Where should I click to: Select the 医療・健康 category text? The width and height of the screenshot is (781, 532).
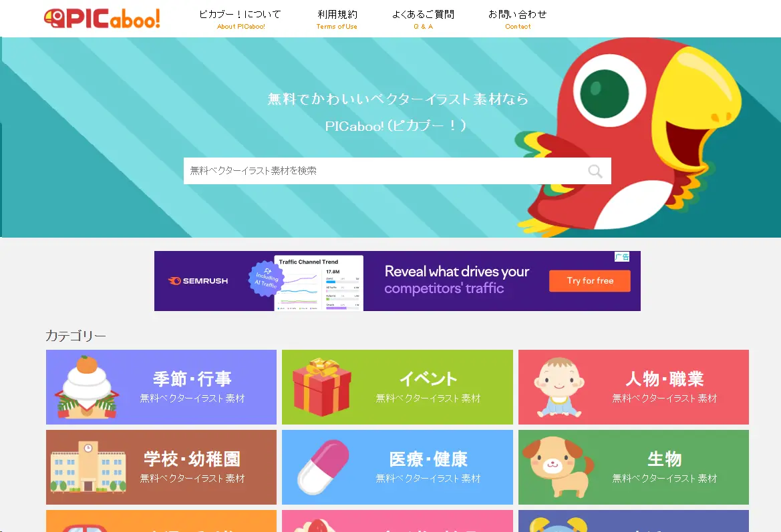pyautogui.click(x=428, y=459)
